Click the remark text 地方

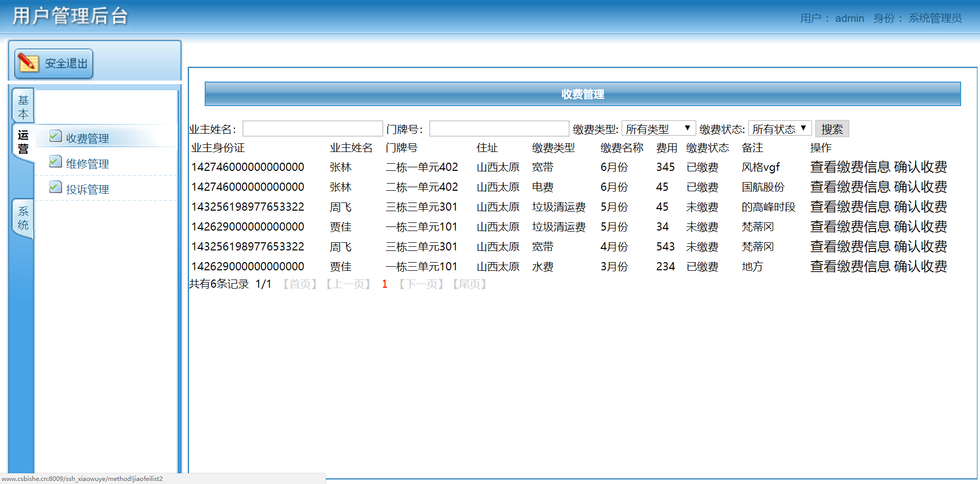752,267
